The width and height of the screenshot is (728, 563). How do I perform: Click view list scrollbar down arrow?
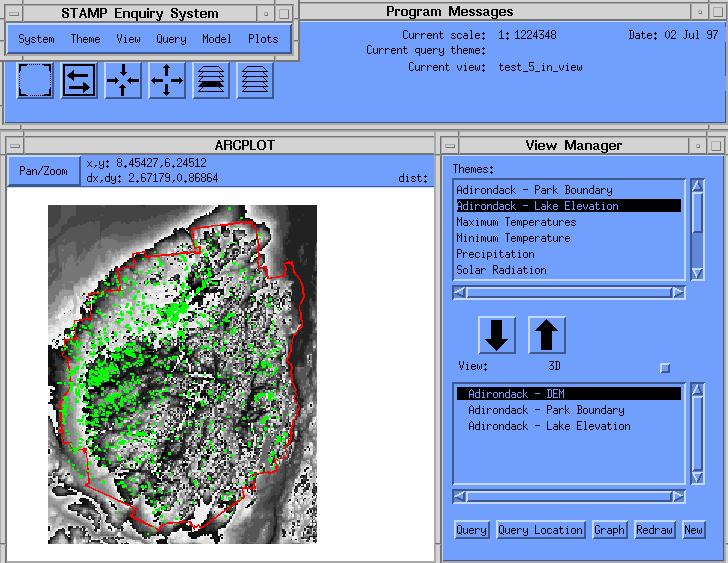point(697,478)
